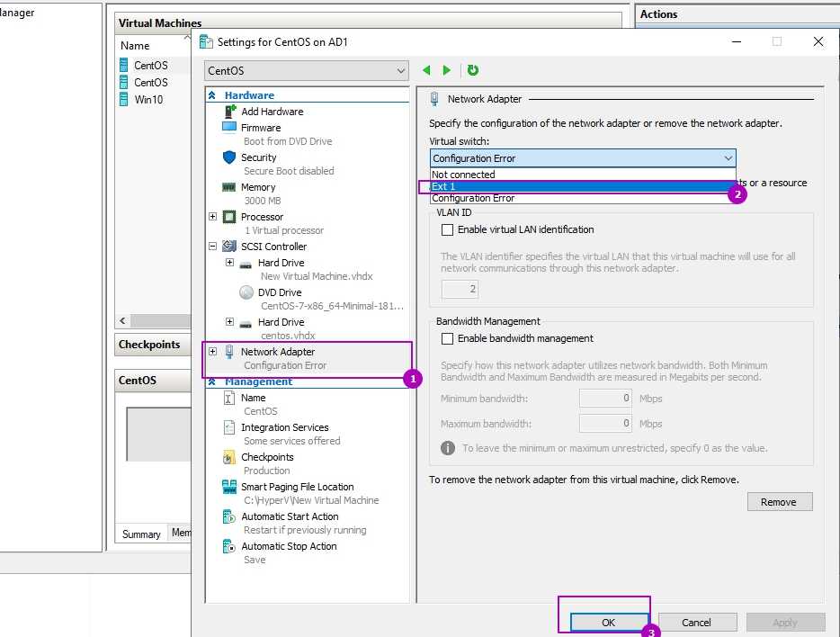
Task: Click the Minimum bandwidth input field
Action: [x=605, y=399]
